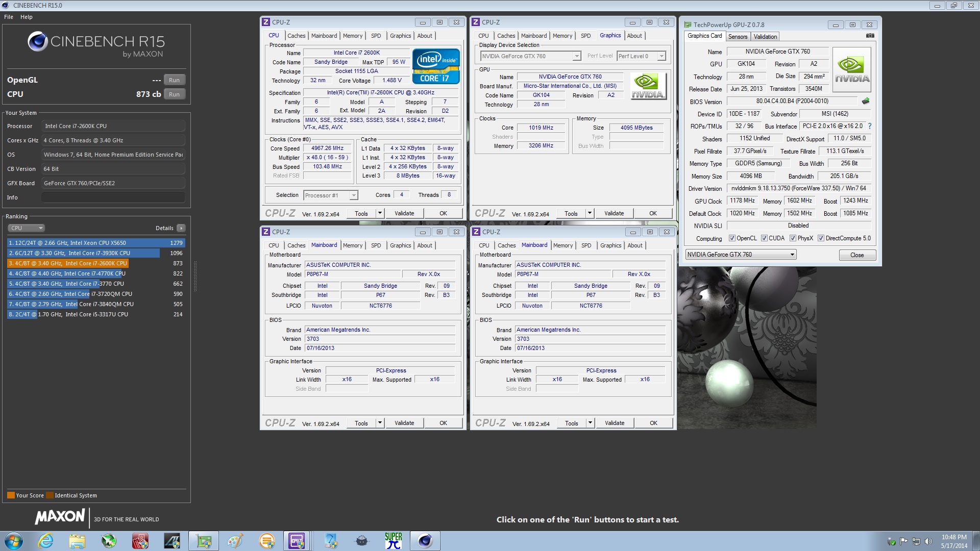The height and width of the screenshot is (551, 980).
Task: Click the Cinebench ranking panel resize handle
Action: point(194,275)
